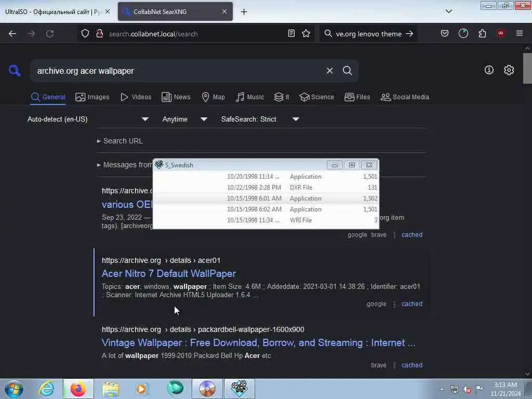Click the muted volume tray icon
532x399 pixels.
click(467, 389)
